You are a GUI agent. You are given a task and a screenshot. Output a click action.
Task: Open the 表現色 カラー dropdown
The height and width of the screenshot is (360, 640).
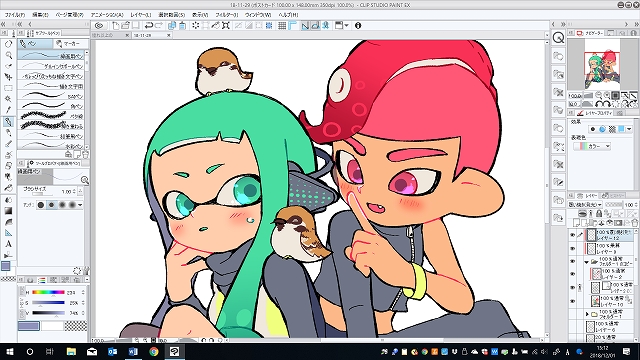[x=591, y=146]
